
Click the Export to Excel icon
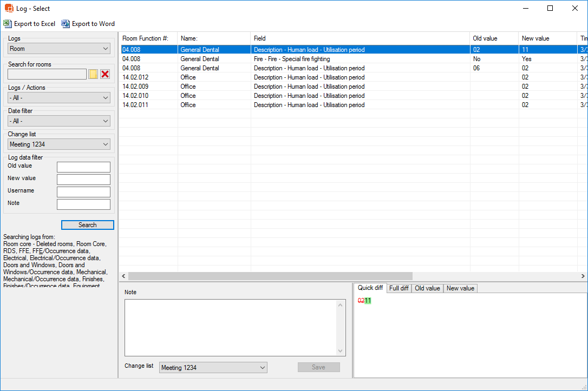tap(7, 24)
